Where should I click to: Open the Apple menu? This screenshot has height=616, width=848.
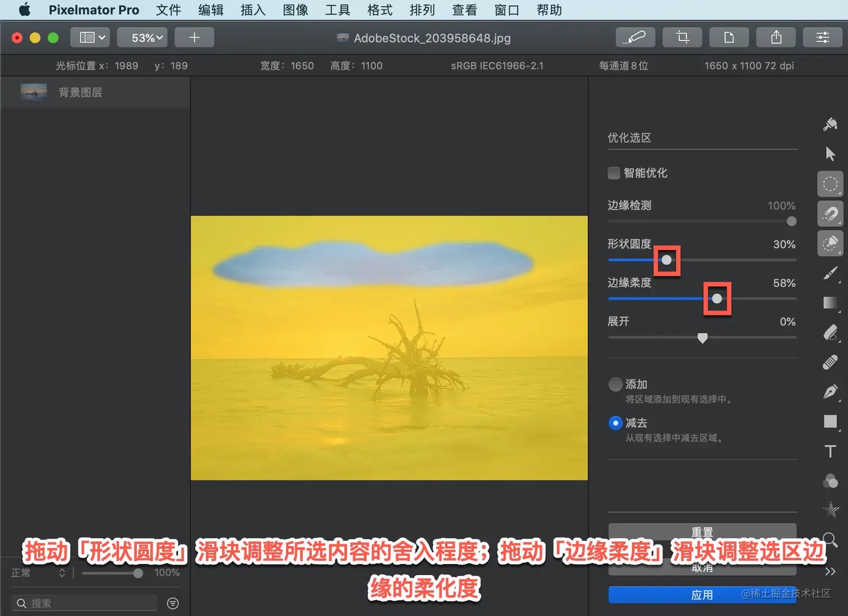tap(25, 10)
